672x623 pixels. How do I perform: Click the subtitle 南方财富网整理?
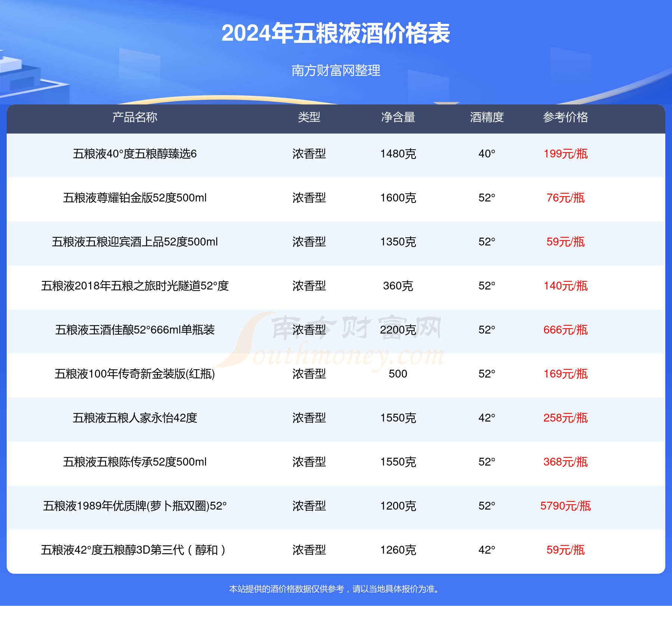pyautogui.click(x=336, y=70)
